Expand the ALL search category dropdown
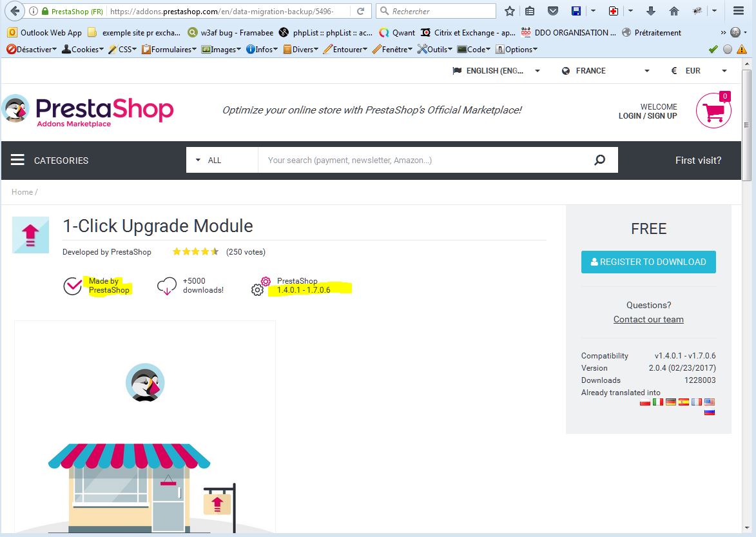 coord(222,160)
